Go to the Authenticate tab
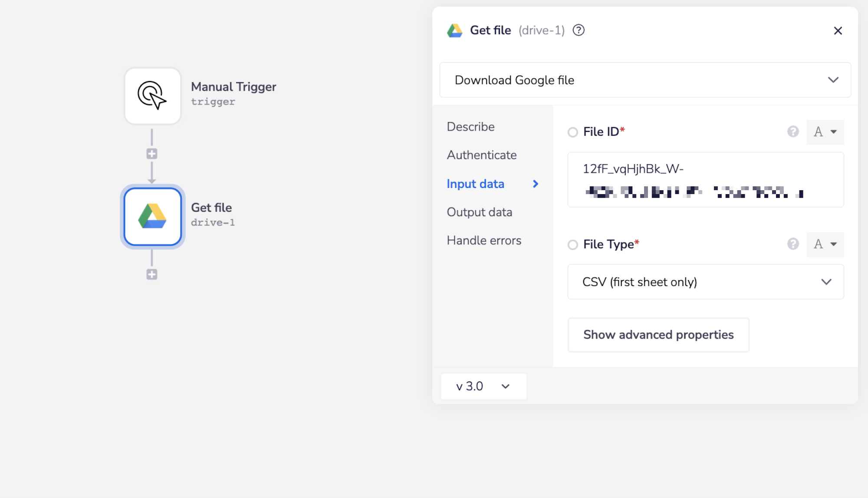This screenshot has height=498, width=868. tap(481, 155)
